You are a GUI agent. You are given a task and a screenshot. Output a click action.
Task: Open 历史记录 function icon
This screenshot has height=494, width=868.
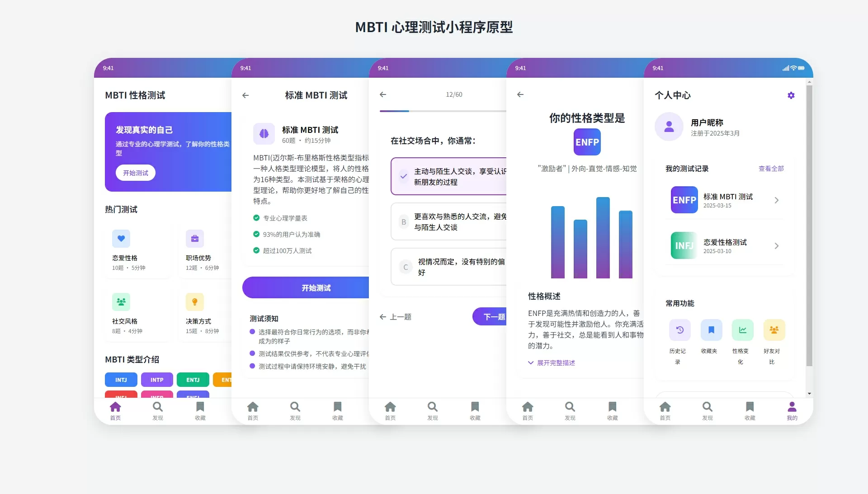pyautogui.click(x=679, y=330)
